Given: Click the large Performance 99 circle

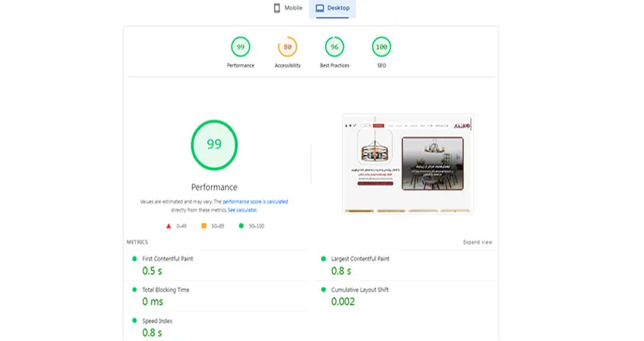Looking at the screenshot, I should (214, 144).
